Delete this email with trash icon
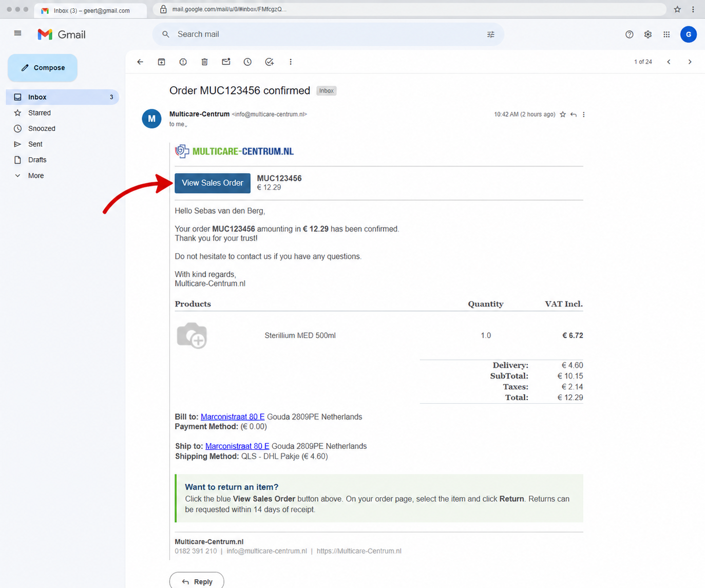The height and width of the screenshot is (588, 705). coord(204,62)
